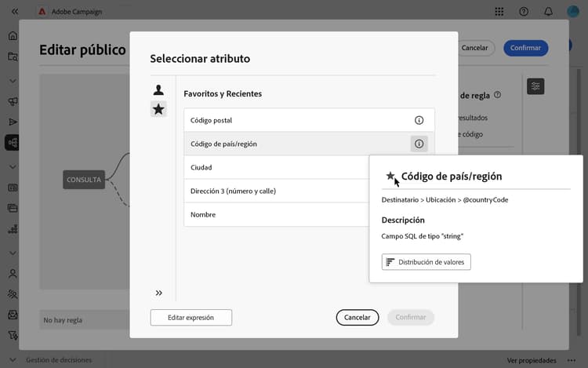Expand the dialog's left pane double-chevron

coord(159,293)
